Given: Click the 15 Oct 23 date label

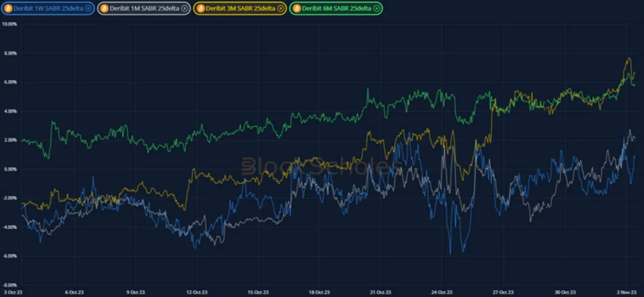Looking at the screenshot, I should coord(258,292).
